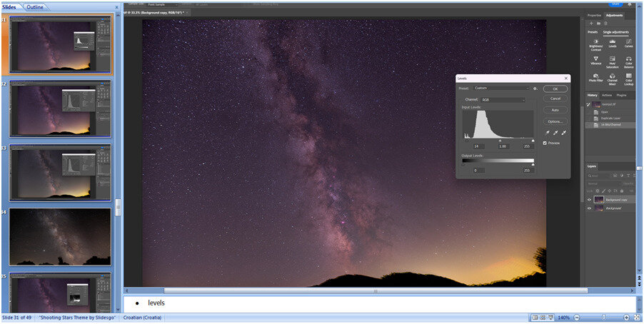Click the Hue/Saturation adjustment icon
Image resolution: width=644 pixels, height=324 pixels.
[x=613, y=59]
